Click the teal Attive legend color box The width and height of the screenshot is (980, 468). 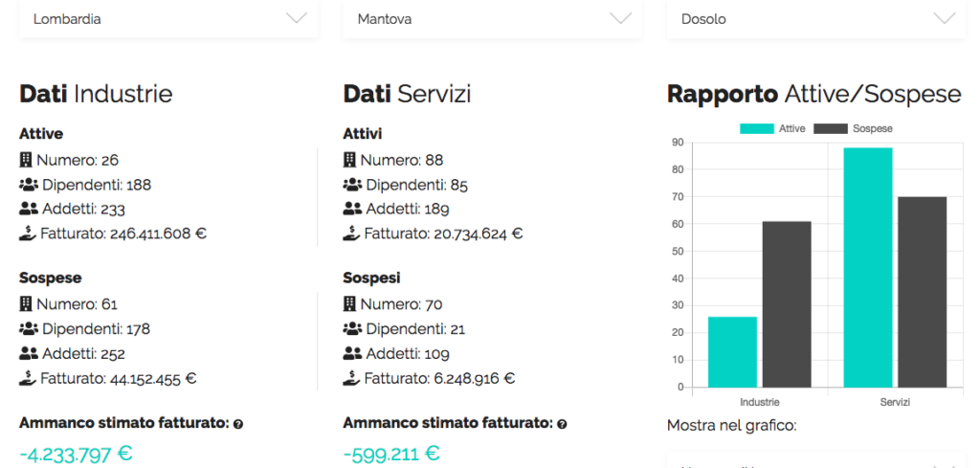(756, 128)
